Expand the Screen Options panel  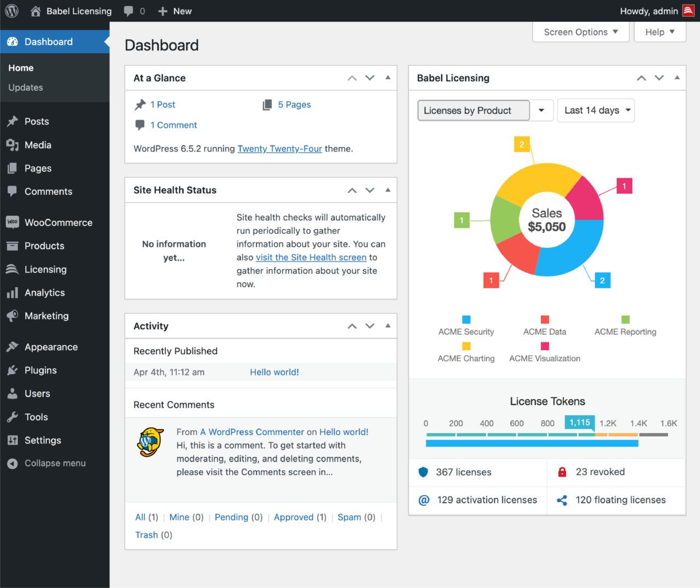[x=580, y=32]
